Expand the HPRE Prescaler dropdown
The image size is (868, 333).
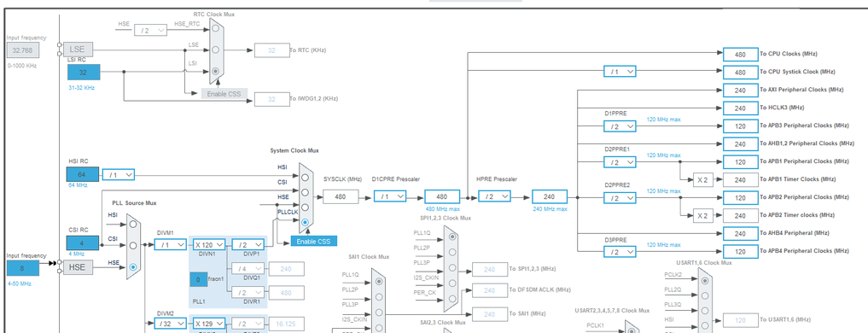494,196
